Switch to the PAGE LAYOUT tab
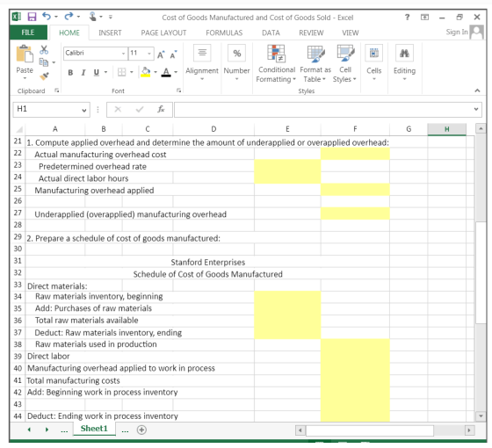The image size is (492, 448). (x=163, y=33)
